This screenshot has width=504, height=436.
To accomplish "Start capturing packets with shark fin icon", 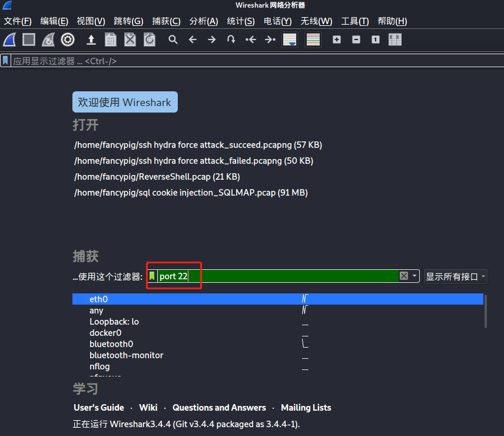I will point(9,40).
